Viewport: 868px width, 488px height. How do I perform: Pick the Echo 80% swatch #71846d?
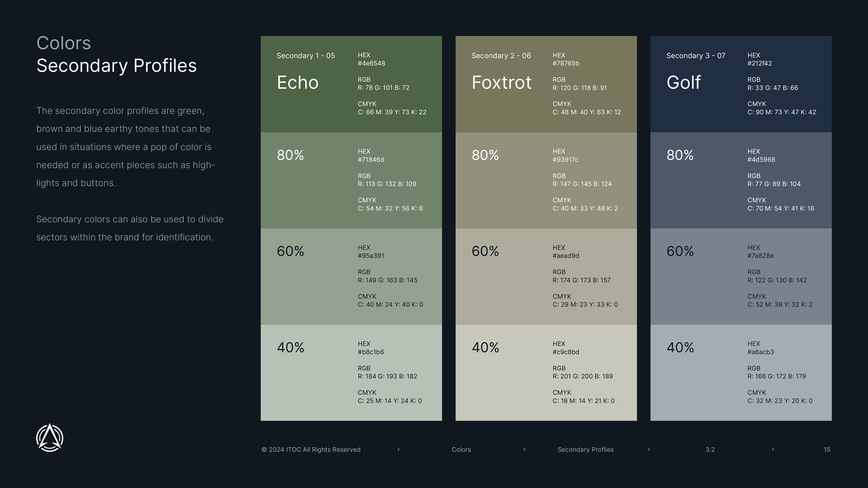(351, 180)
